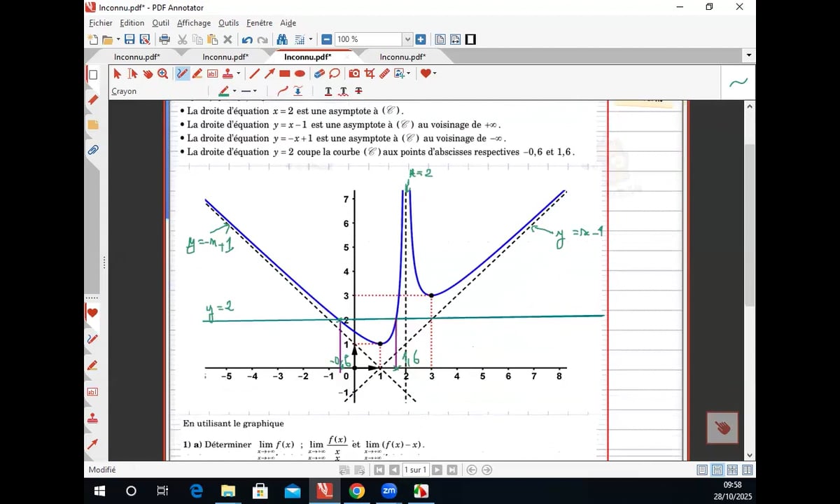Expand the pen color dropdown arrow
840x504 pixels.
point(234,91)
